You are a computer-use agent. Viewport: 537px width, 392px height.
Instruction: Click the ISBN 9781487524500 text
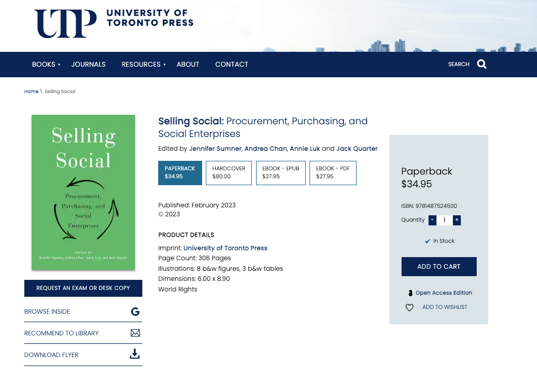click(x=429, y=206)
